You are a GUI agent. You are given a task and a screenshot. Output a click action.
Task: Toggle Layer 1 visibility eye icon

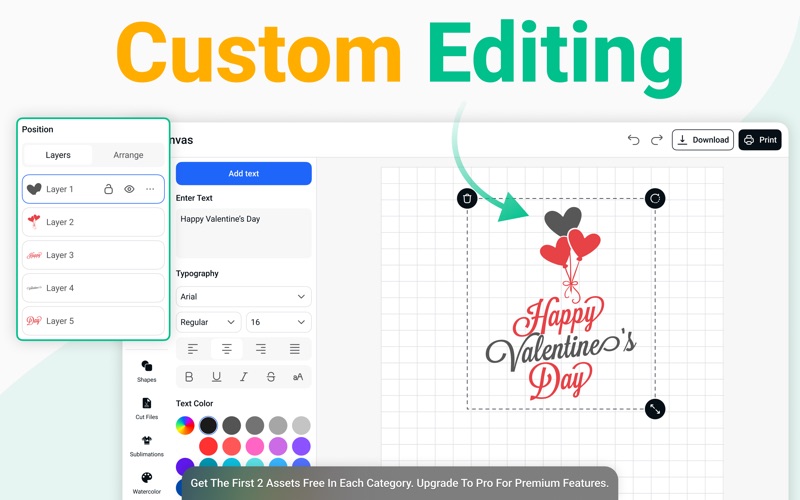click(129, 189)
